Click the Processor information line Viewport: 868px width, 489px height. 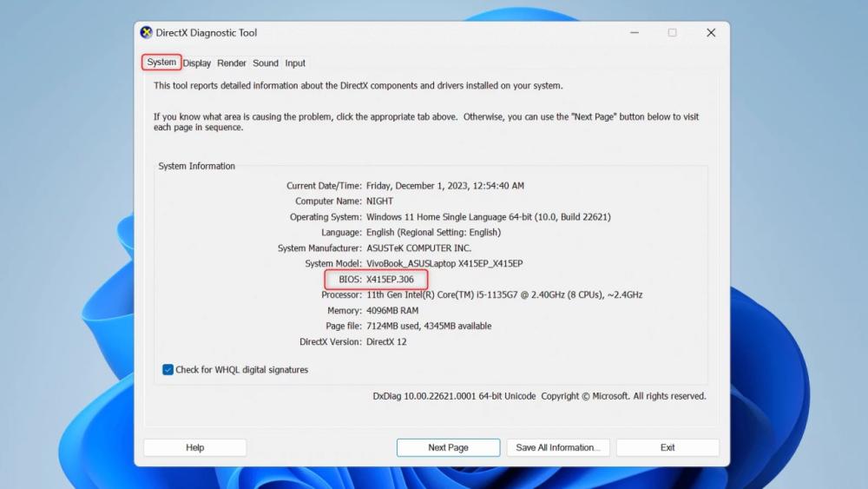[503, 295]
